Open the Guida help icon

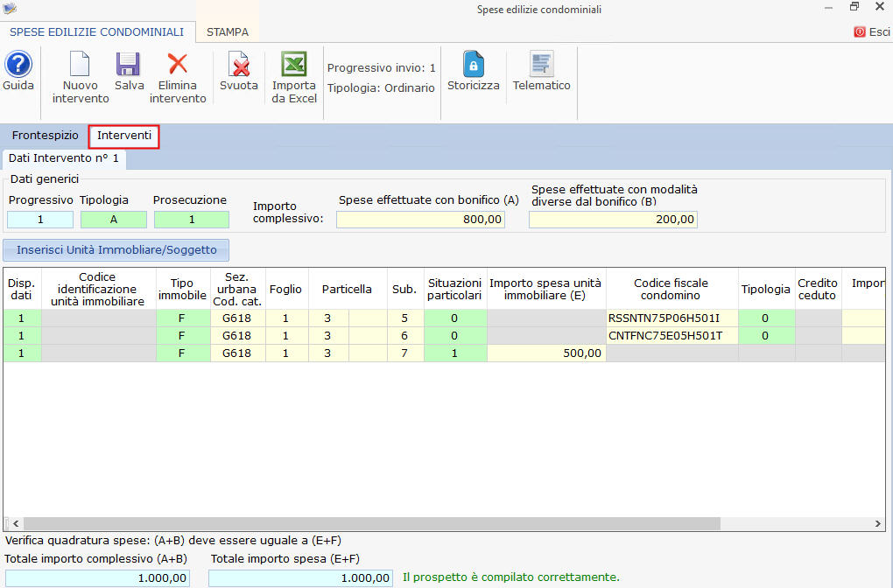point(18,71)
